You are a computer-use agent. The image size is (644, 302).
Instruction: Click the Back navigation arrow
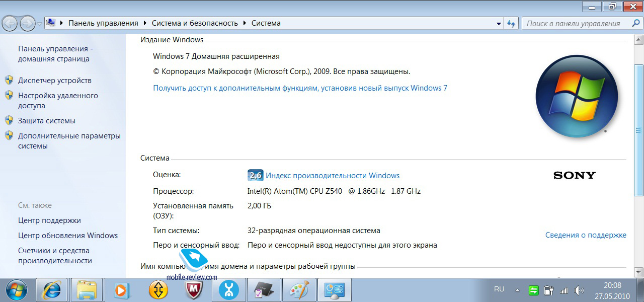[10, 23]
